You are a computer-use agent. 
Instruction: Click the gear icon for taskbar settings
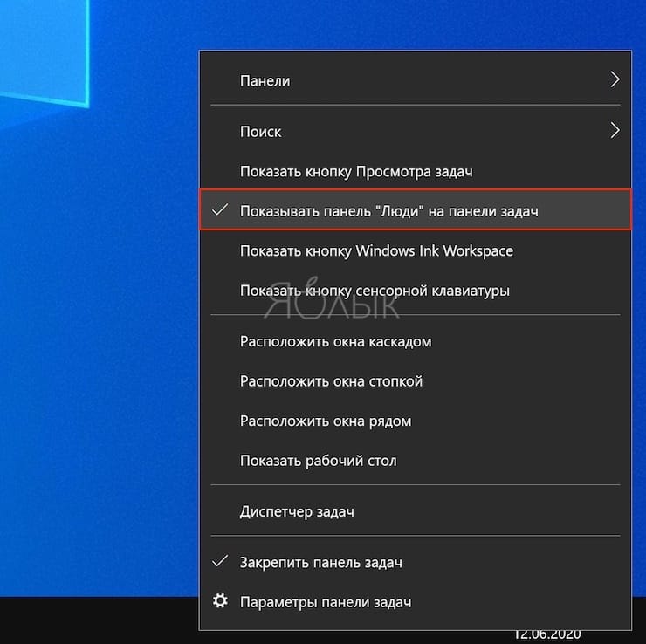pos(220,600)
